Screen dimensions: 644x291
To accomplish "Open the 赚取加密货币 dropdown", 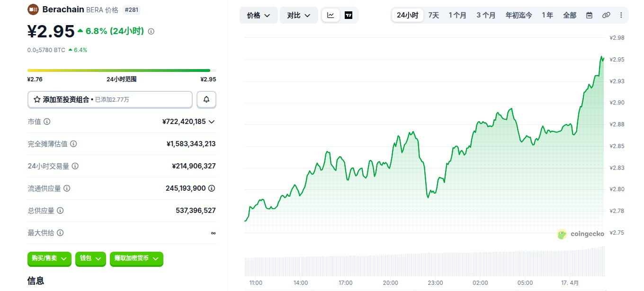I will point(136,258).
